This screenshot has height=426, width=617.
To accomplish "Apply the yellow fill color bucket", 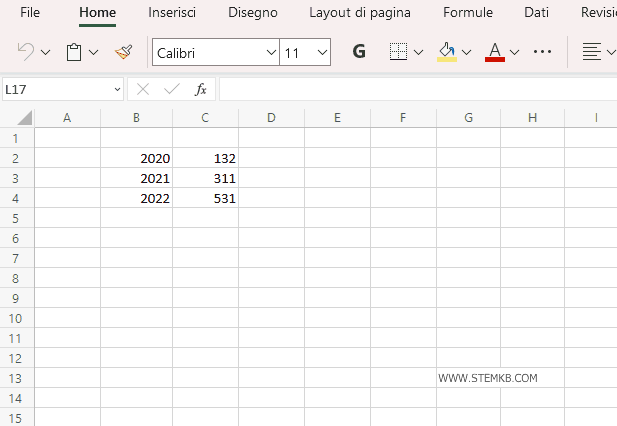I will click(x=447, y=52).
